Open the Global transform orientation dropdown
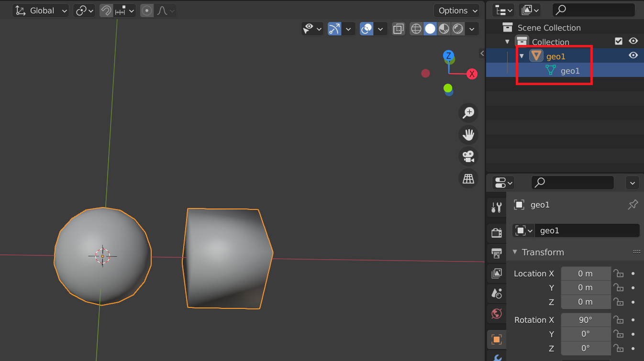644x361 pixels. pyautogui.click(x=41, y=10)
